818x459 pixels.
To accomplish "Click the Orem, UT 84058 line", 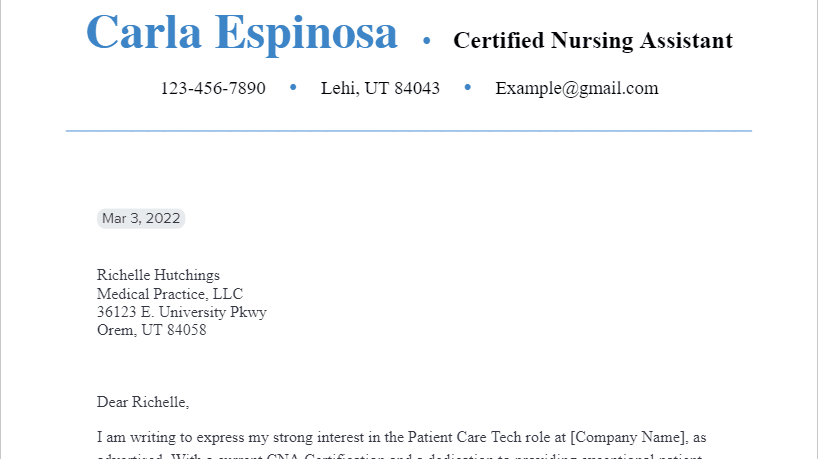I will pos(151,330).
